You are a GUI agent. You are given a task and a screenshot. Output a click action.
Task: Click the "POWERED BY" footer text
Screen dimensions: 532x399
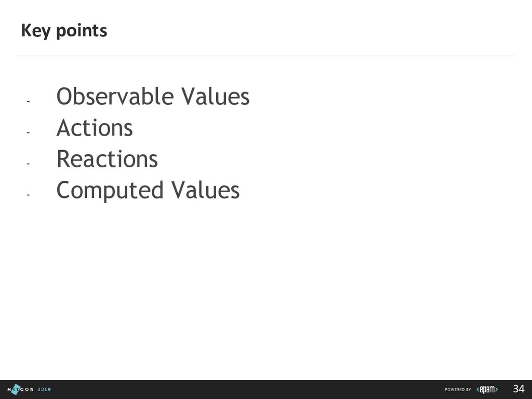point(458,389)
